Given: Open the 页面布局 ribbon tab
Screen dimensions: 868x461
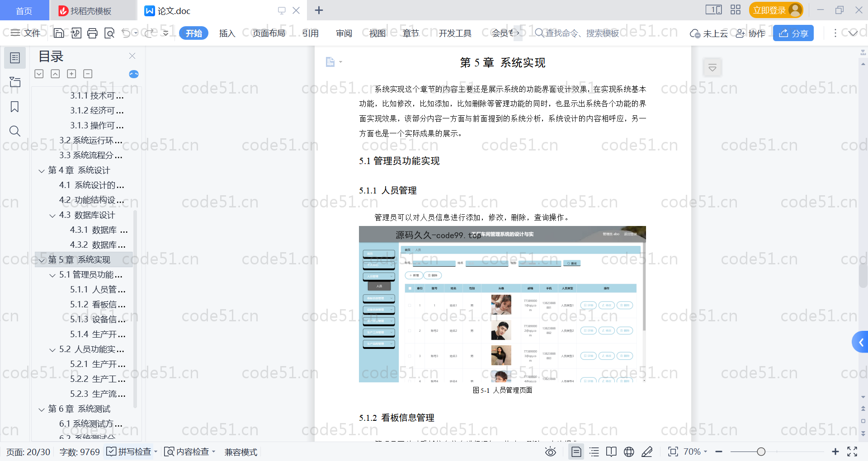Looking at the screenshot, I should pos(269,33).
